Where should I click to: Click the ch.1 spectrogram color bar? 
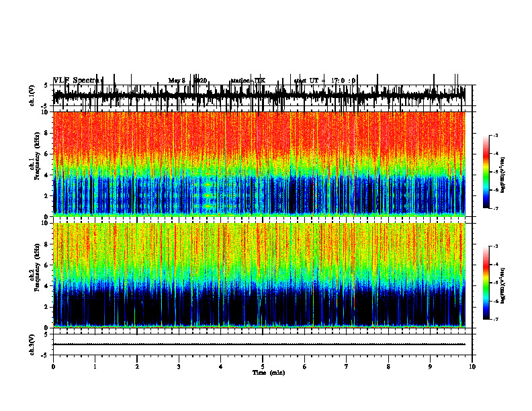click(486, 172)
